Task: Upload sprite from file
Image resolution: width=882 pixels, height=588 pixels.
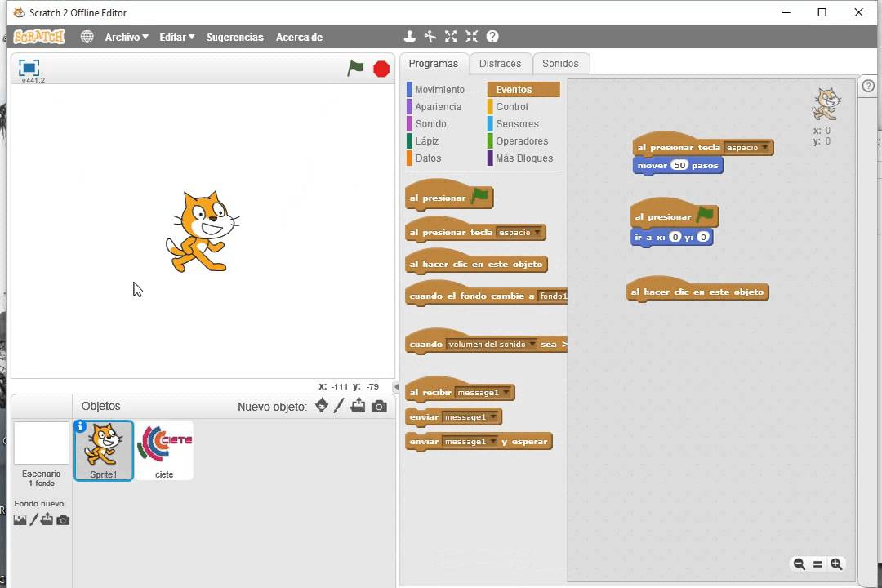Action: 358,406
